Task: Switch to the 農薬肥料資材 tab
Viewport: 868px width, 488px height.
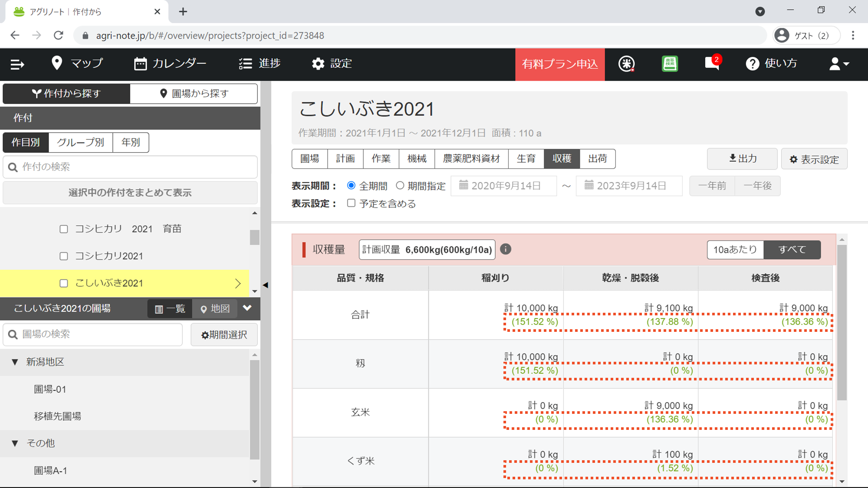Action: tap(471, 159)
